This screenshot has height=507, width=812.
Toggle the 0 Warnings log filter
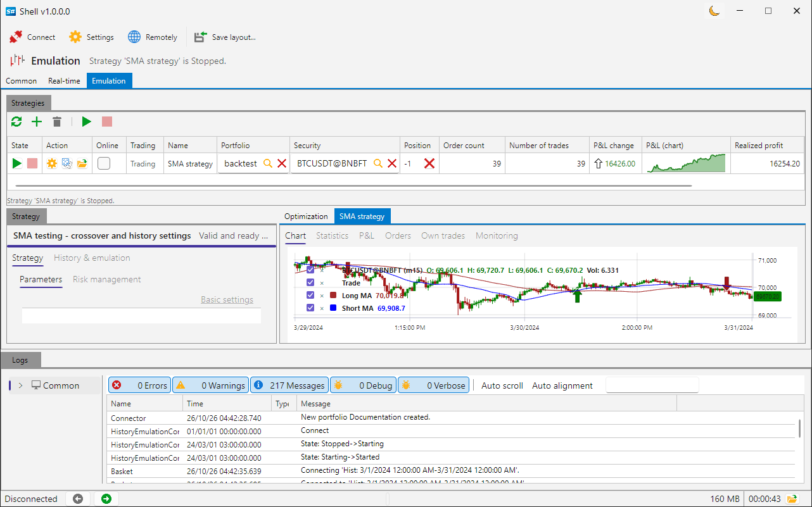210,385
